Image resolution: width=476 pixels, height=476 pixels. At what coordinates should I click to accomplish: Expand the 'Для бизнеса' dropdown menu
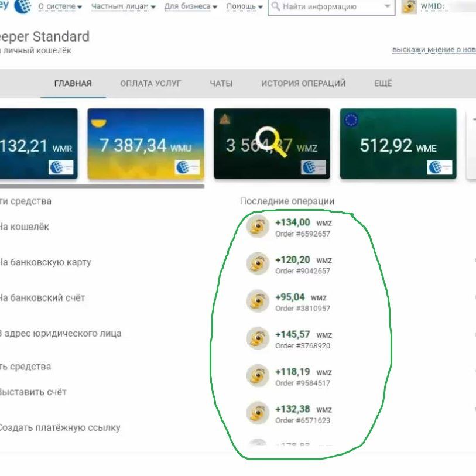pyautogui.click(x=191, y=6)
